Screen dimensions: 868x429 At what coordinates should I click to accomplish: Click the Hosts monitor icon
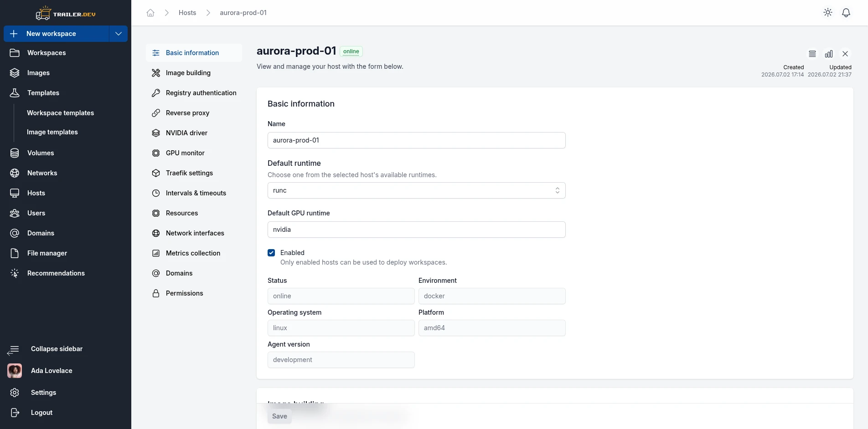(15, 193)
